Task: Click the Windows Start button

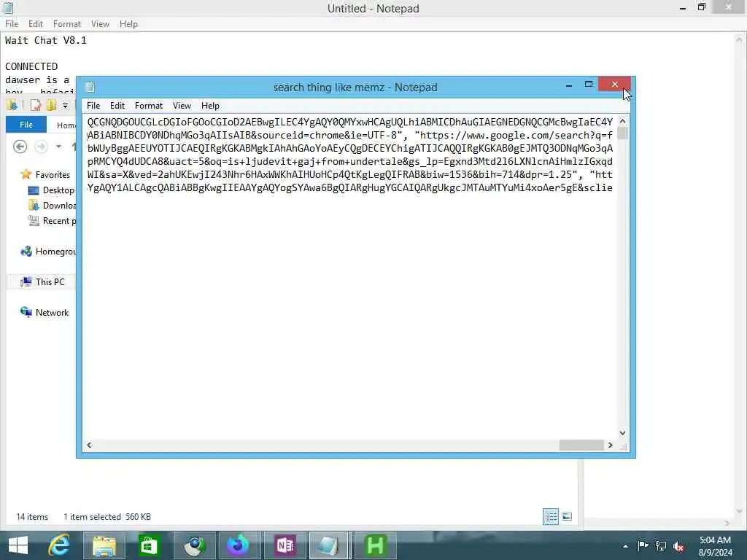Action: (x=18, y=545)
